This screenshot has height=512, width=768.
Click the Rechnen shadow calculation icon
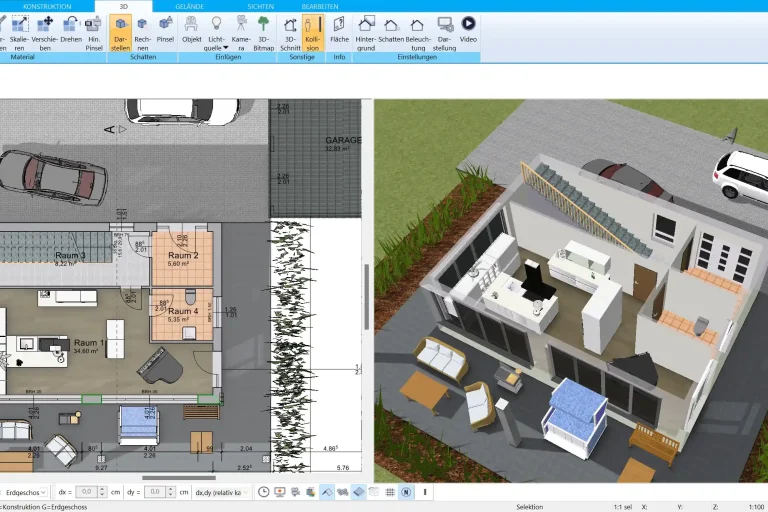(x=143, y=33)
